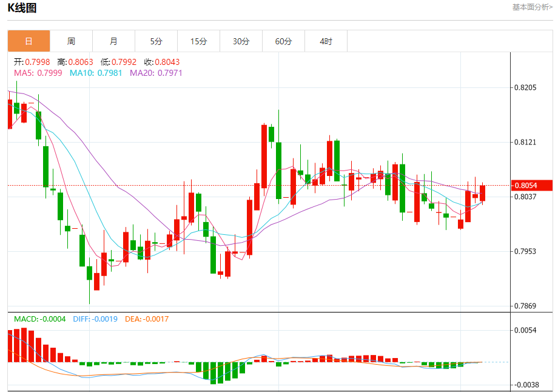Image resolution: width=558 pixels, height=392 pixels.
Task: Open the 基本面分析 link
Action: tap(533, 7)
